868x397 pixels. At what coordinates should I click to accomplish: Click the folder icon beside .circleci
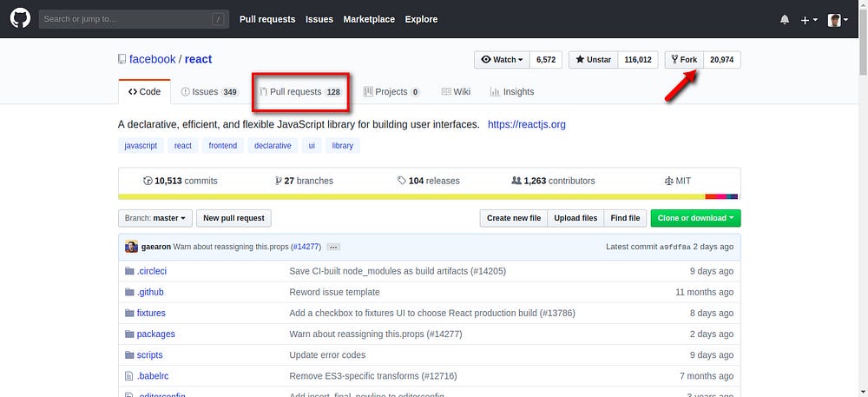(129, 271)
